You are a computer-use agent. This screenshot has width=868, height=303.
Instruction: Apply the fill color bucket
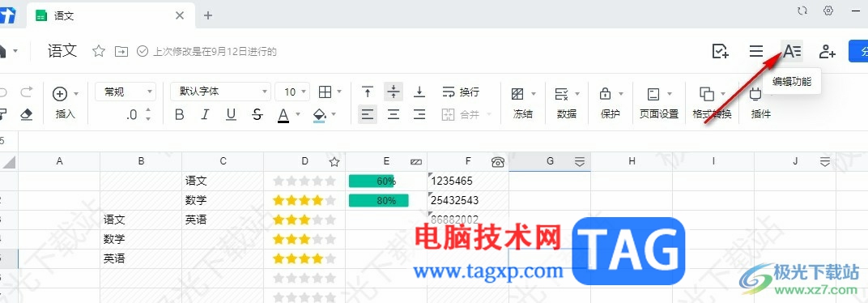coord(319,115)
